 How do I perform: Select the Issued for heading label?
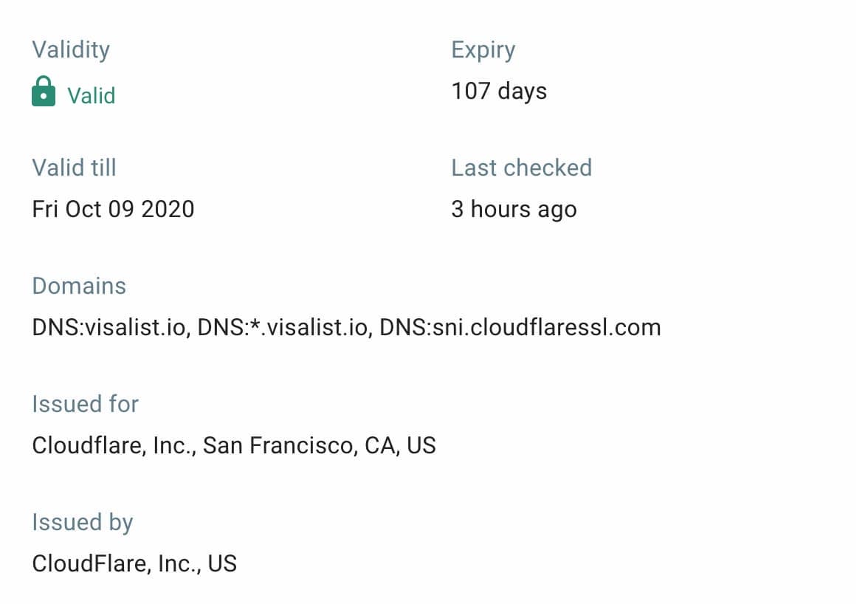(x=86, y=404)
